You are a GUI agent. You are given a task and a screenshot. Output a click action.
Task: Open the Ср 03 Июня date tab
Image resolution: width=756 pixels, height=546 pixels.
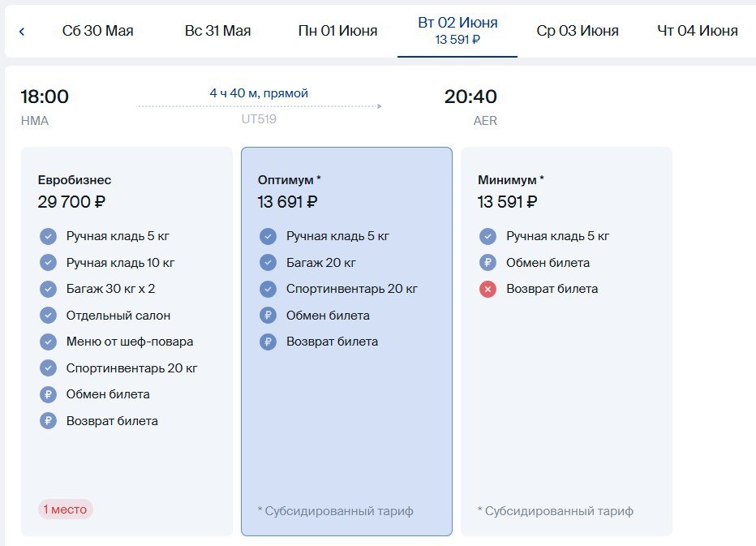point(578,31)
